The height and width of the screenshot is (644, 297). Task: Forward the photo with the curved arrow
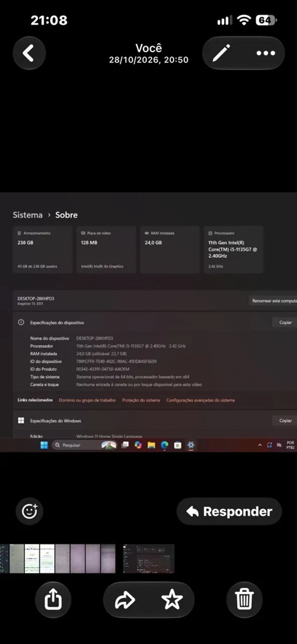tap(125, 600)
